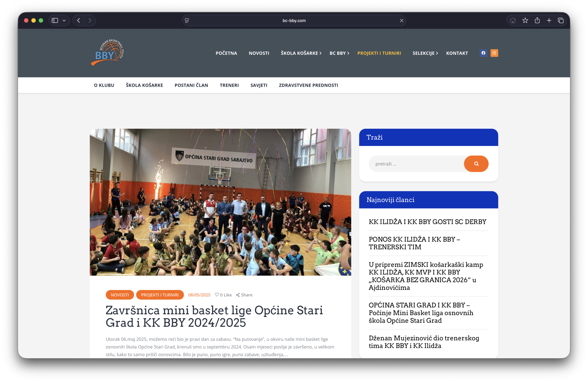Go to the KONTAKT menu item

pyautogui.click(x=457, y=53)
